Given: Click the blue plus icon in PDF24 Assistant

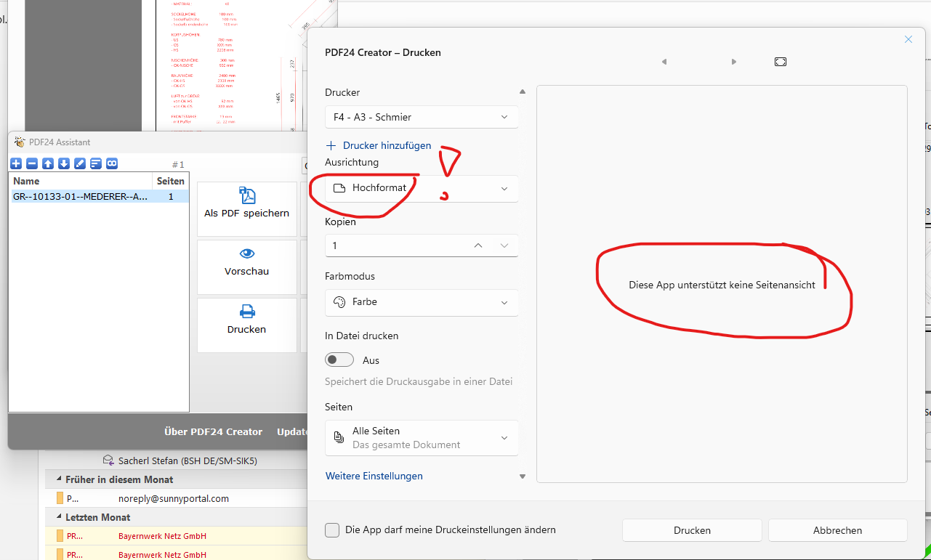Looking at the screenshot, I should (16, 163).
